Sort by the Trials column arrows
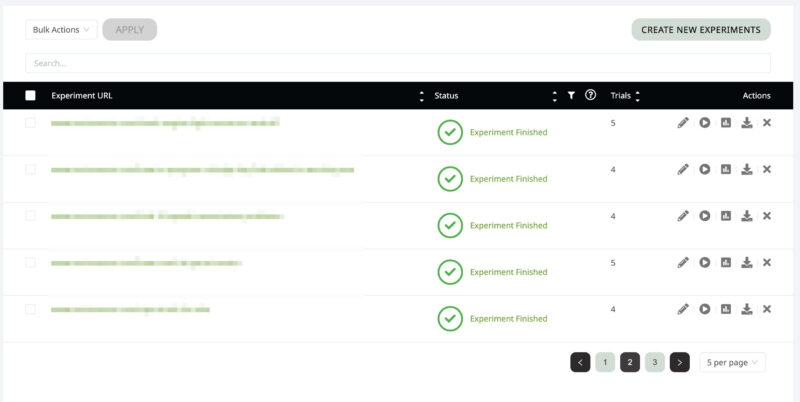The height and width of the screenshot is (402, 800). point(637,96)
